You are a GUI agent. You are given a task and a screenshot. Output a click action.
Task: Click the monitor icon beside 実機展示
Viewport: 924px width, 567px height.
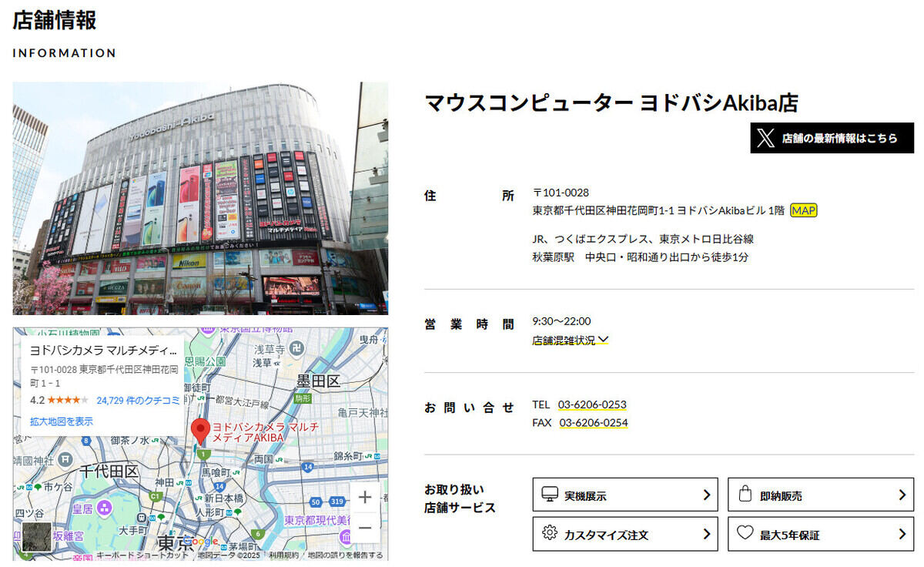click(x=549, y=494)
